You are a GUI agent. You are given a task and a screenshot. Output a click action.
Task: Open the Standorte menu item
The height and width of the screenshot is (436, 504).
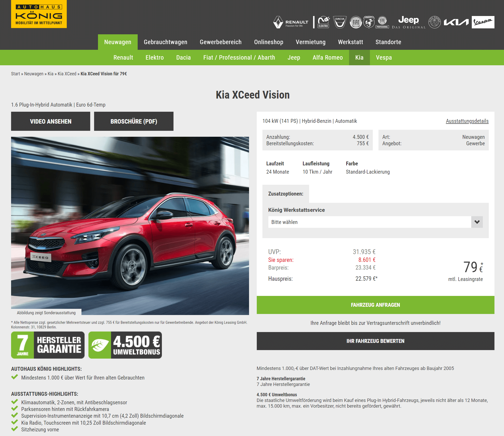click(x=388, y=42)
